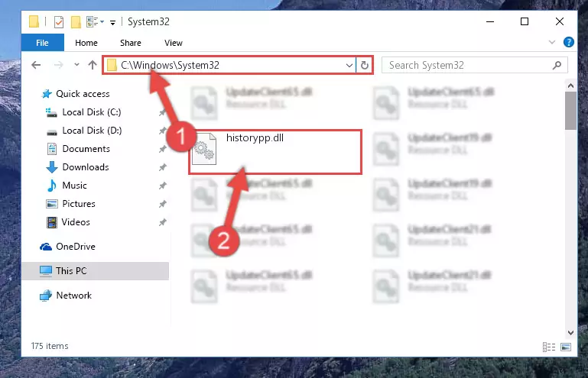Click the scroll down arrow of file list
Image resolution: width=588 pixels, height=378 pixels.
[570, 332]
